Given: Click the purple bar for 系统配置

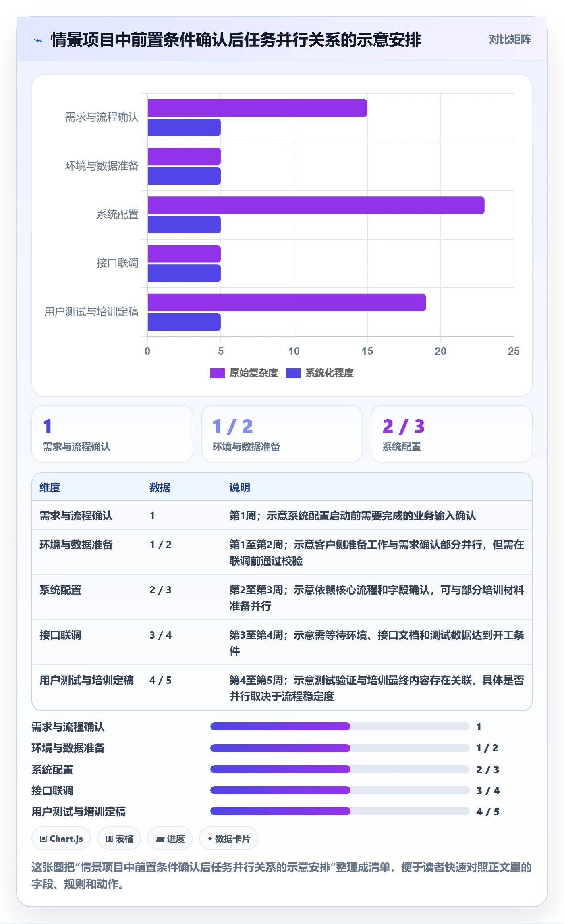Looking at the screenshot, I should (x=316, y=205).
